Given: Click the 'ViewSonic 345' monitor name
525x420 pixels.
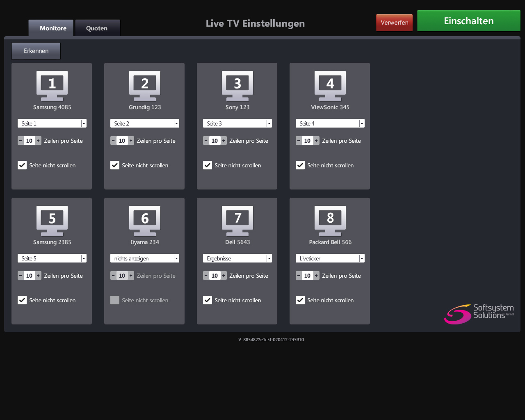Looking at the screenshot, I should pos(330,107).
